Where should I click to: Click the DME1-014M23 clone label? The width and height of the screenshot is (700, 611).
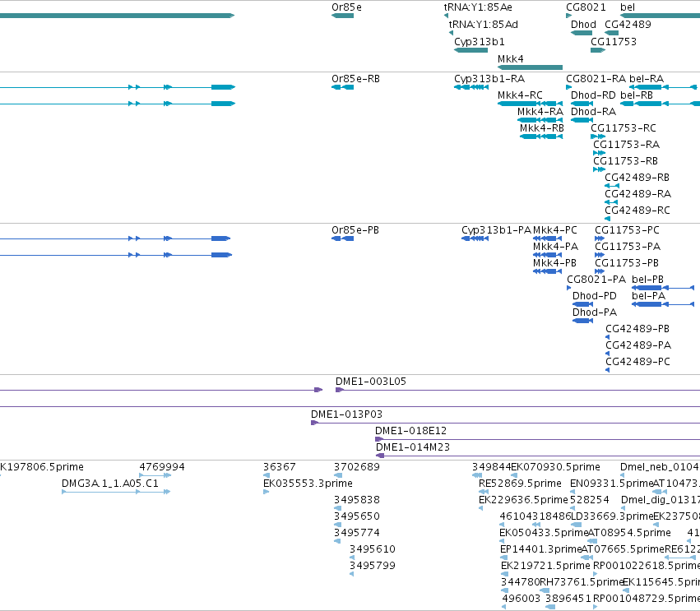(x=412, y=447)
